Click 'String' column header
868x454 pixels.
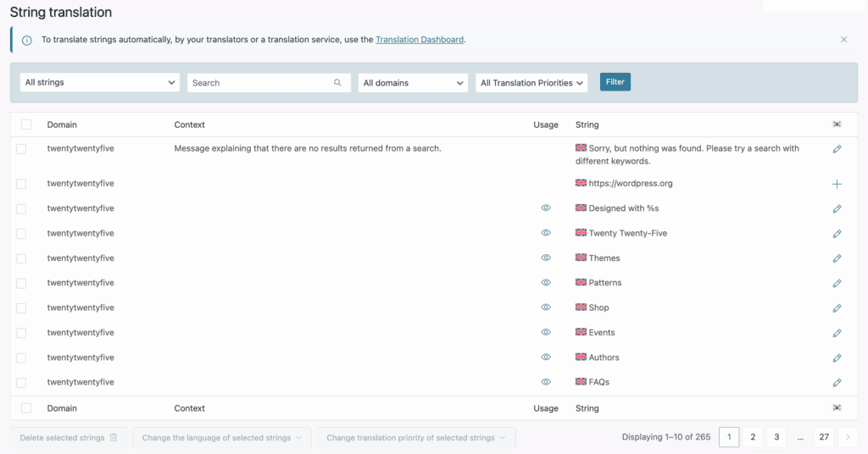[587, 125]
